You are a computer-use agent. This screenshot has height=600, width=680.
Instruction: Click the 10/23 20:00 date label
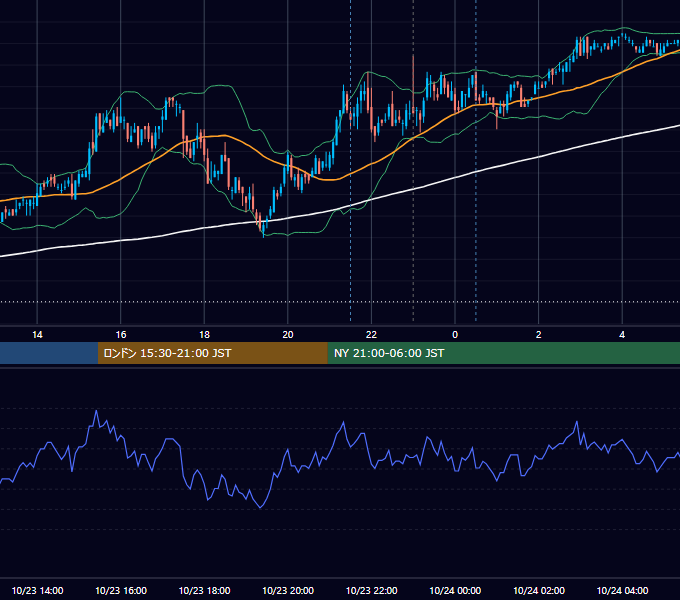[288, 590]
